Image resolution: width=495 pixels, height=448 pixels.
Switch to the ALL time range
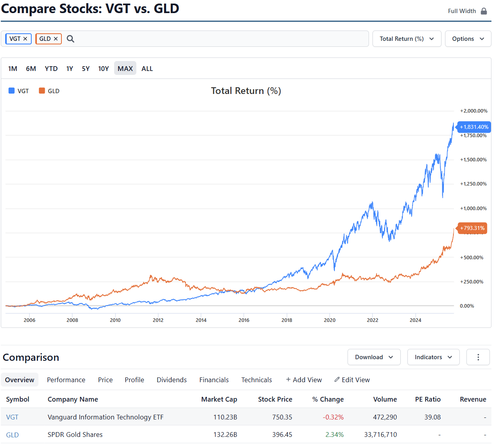[x=147, y=69]
